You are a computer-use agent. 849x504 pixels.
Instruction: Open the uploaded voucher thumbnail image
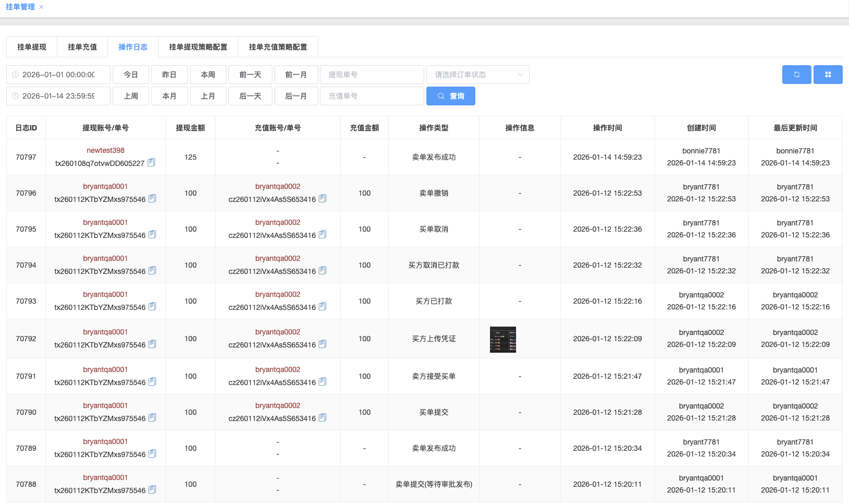[x=503, y=340]
